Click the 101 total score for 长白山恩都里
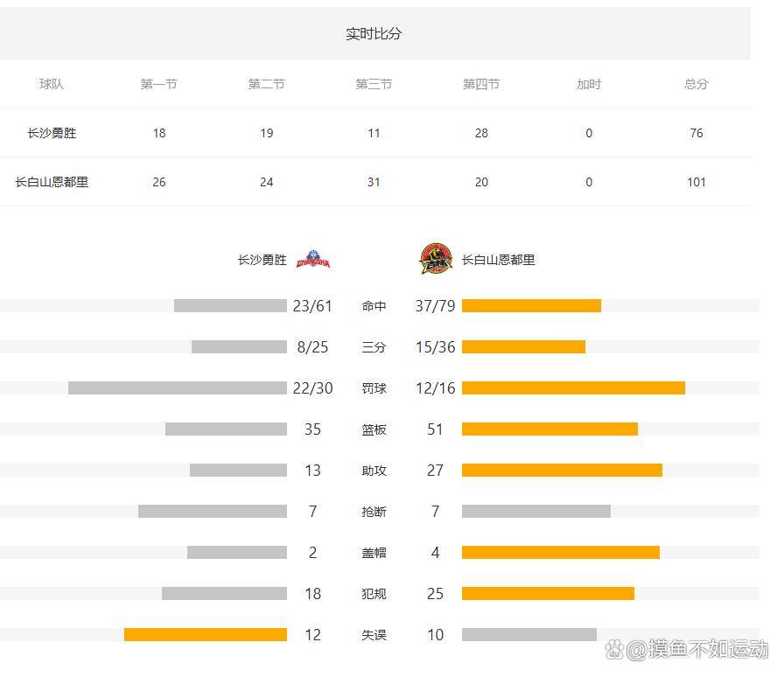The height and width of the screenshot is (677, 784). 696,182
